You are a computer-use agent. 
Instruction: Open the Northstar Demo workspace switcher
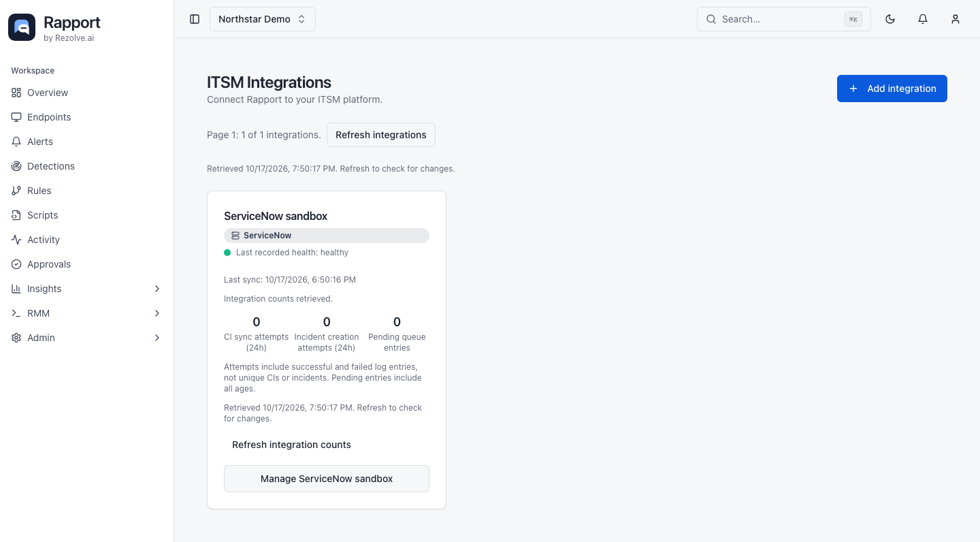pos(263,19)
